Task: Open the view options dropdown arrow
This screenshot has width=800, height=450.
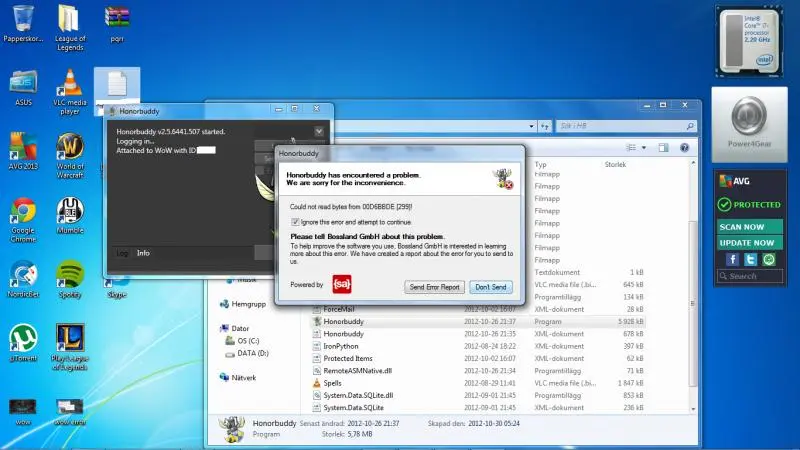Action: coord(644,148)
